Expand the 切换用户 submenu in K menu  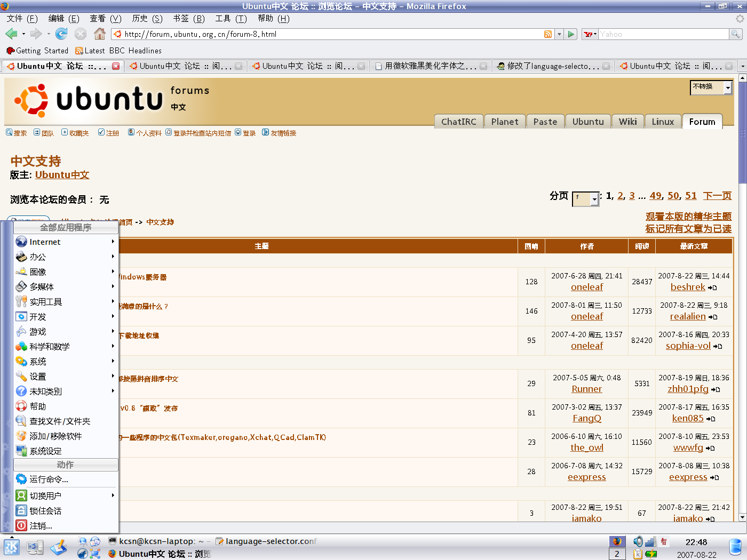point(66,495)
